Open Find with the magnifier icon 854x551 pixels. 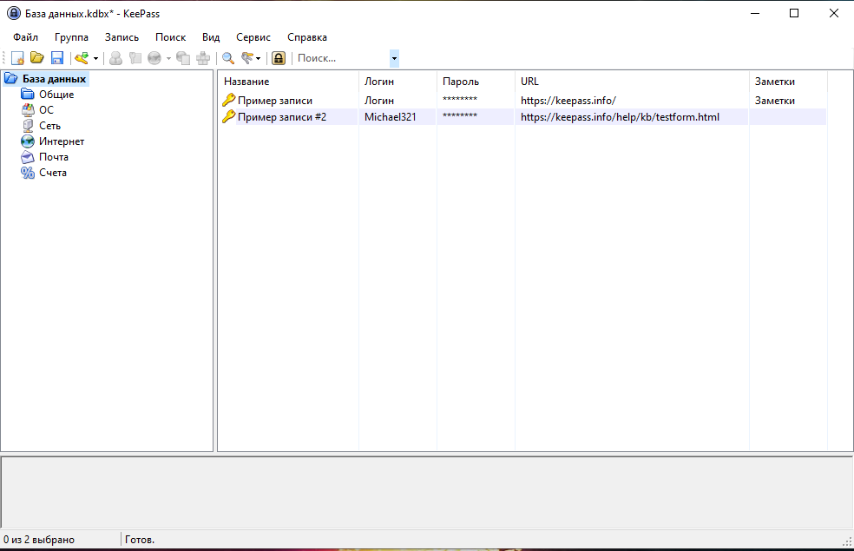click(x=228, y=58)
